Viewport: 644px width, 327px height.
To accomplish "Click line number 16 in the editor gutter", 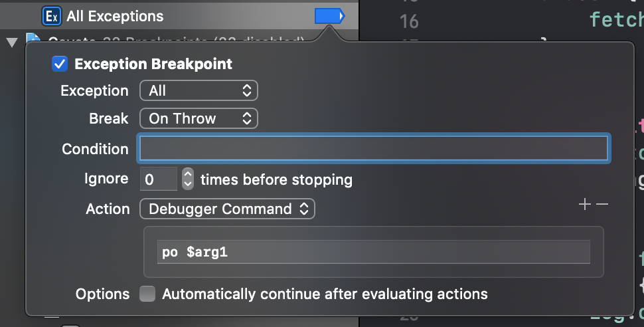I will point(409,21).
